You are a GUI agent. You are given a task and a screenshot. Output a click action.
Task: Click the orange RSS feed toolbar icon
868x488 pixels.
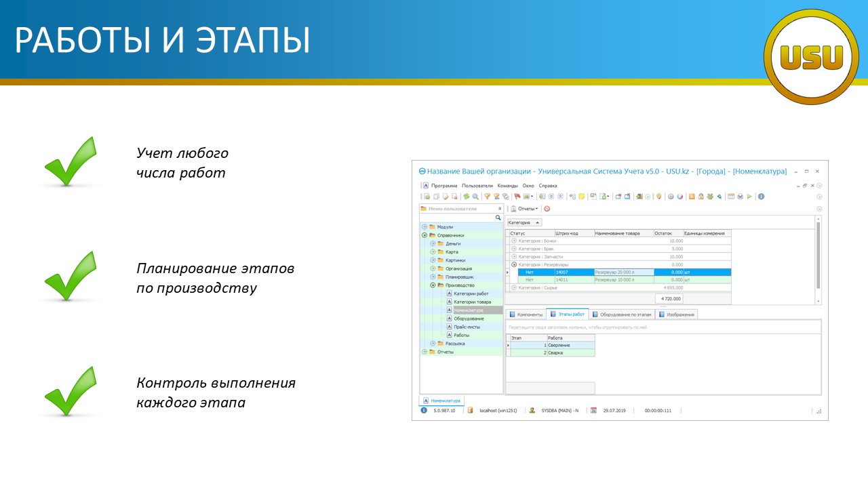coord(692,197)
